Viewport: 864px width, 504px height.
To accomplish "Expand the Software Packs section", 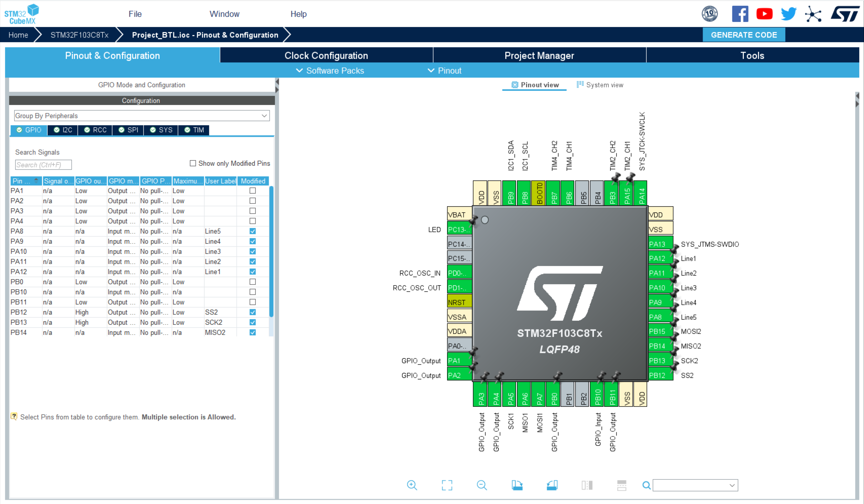I will 329,71.
